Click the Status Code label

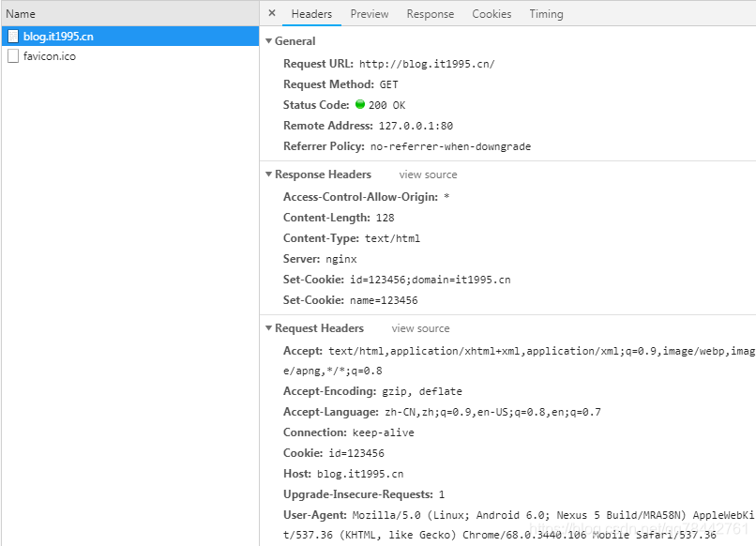(316, 105)
